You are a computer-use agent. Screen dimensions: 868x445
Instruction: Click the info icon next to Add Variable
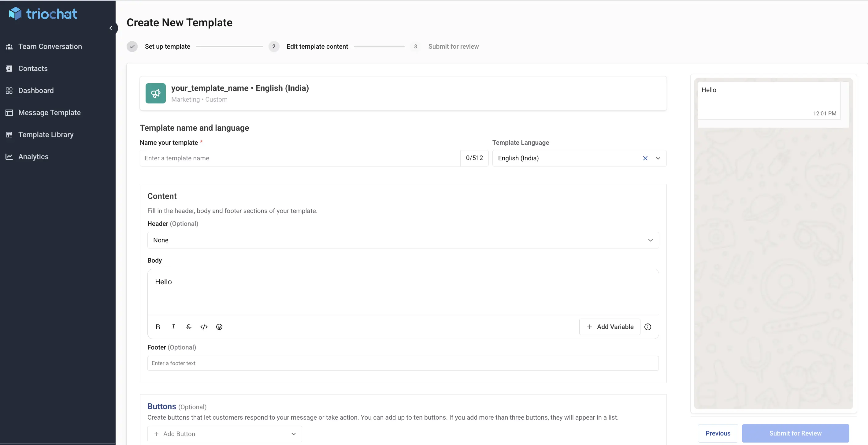(648, 327)
